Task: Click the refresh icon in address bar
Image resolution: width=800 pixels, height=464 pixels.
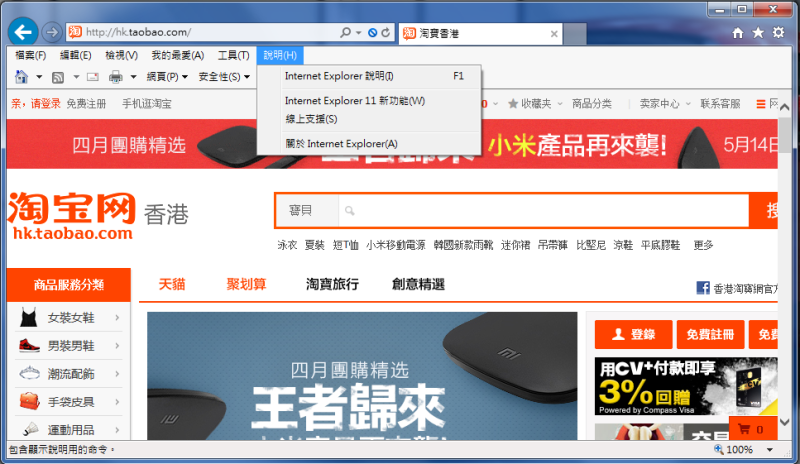Action: [x=386, y=33]
